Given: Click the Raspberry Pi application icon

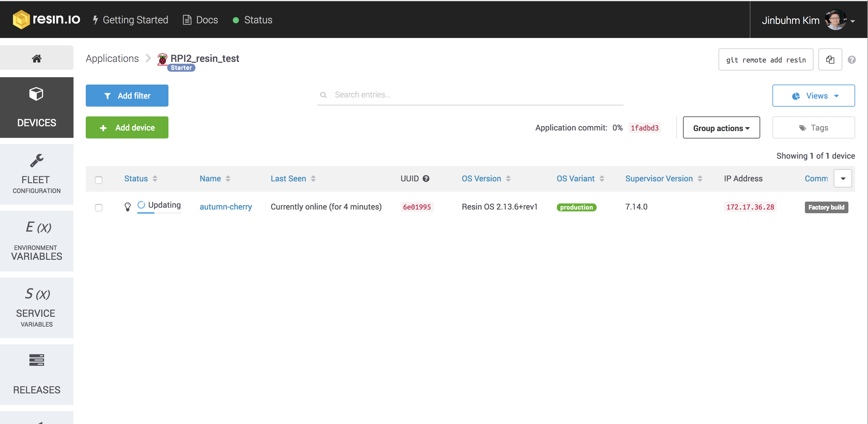Looking at the screenshot, I should point(162,59).
